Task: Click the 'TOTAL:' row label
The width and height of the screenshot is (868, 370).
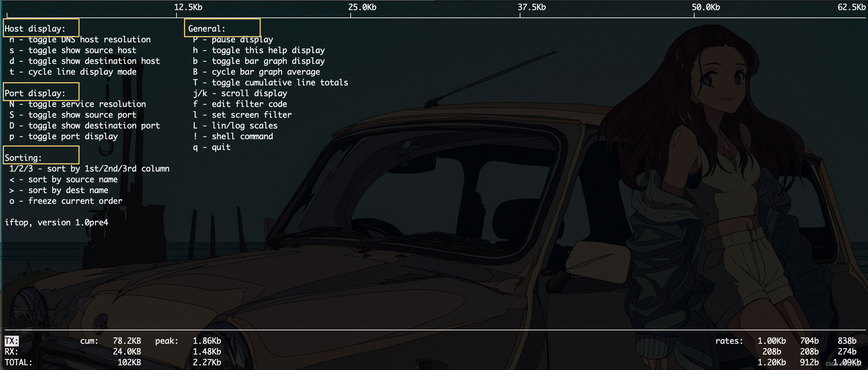Action: pos(18,363)
